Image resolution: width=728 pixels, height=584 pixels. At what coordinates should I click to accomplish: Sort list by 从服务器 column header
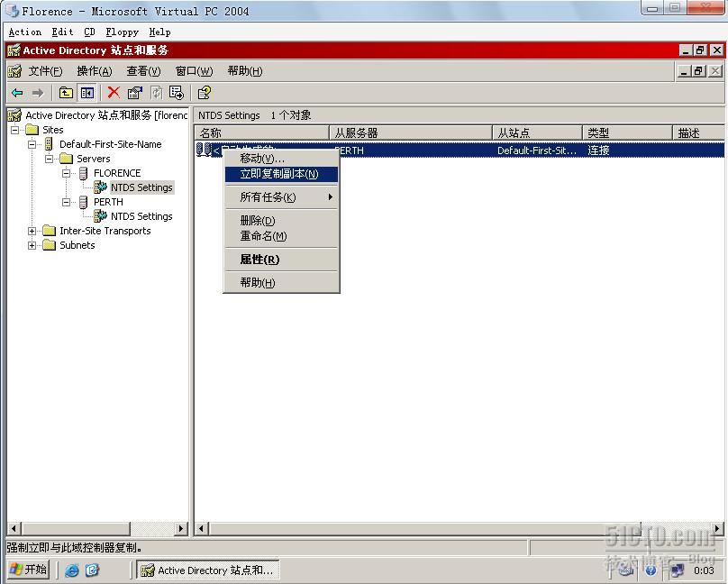pos(411,133)
